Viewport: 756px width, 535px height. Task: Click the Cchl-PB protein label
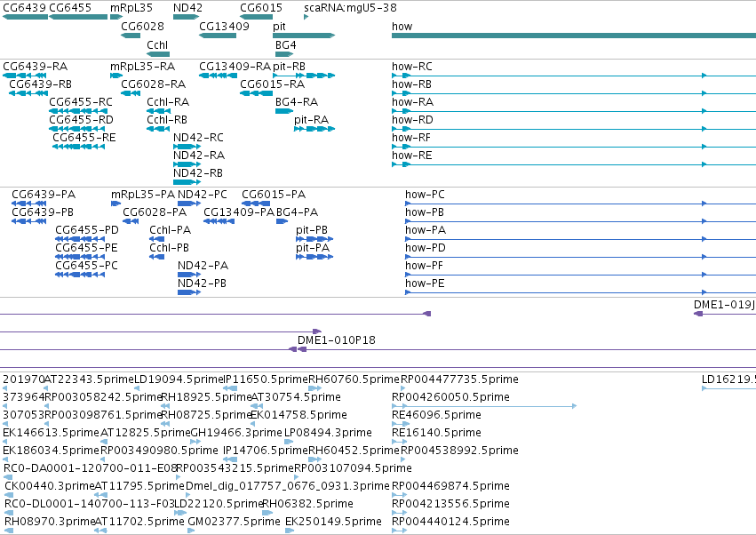tap(169, 248)
